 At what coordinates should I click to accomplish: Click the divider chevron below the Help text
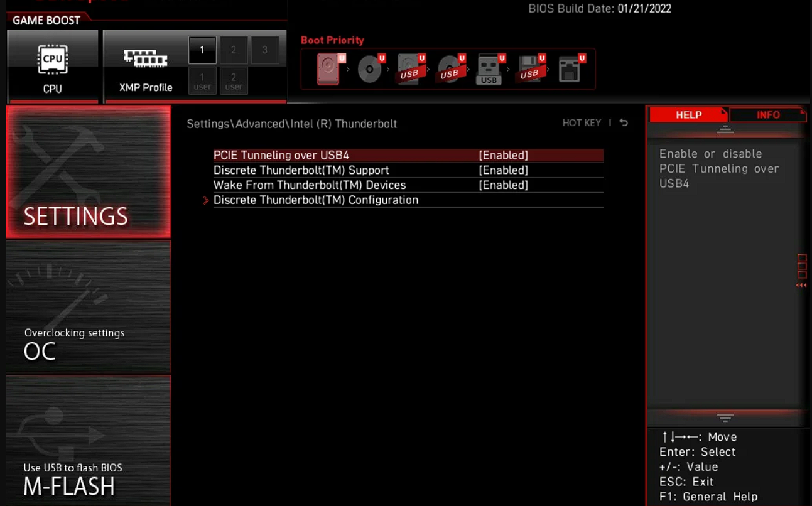click(x=726, y=416)
